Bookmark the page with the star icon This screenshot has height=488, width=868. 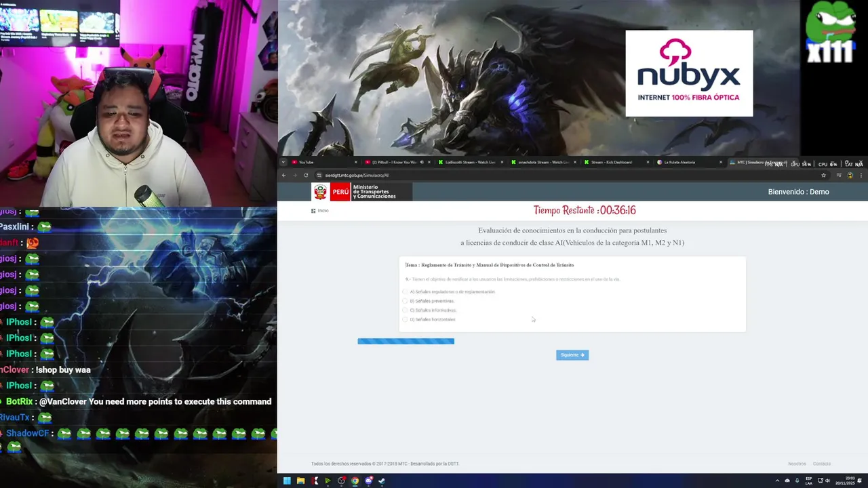(x=823, y=176)
